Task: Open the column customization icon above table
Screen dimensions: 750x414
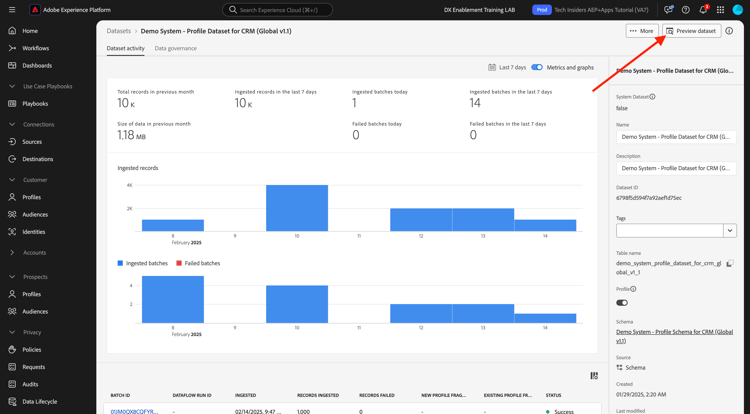Action: [594, 376]
